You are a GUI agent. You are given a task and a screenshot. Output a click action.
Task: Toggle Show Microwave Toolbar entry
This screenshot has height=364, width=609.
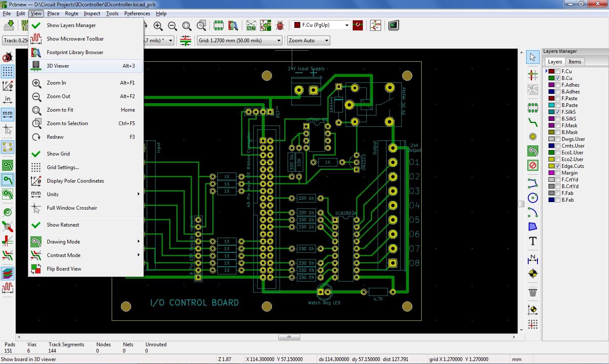coord(86,39)
